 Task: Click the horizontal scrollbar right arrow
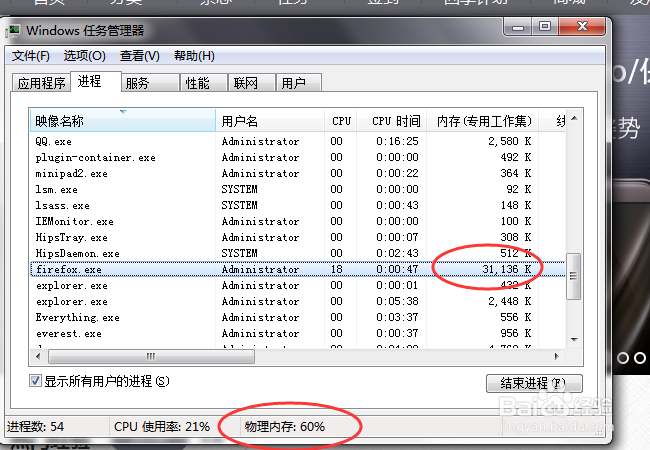click(x=557, y=356)
